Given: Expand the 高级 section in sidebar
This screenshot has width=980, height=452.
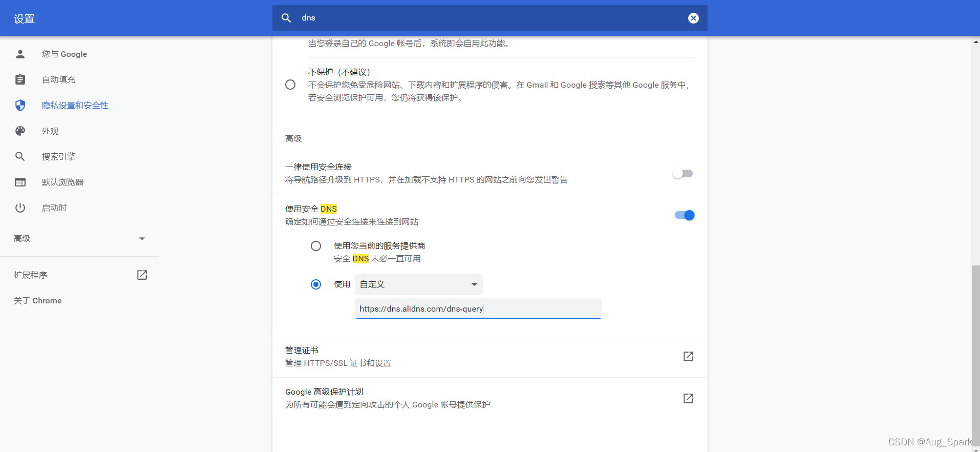Looking at the screenshot, I should click(x=79, y=238).
